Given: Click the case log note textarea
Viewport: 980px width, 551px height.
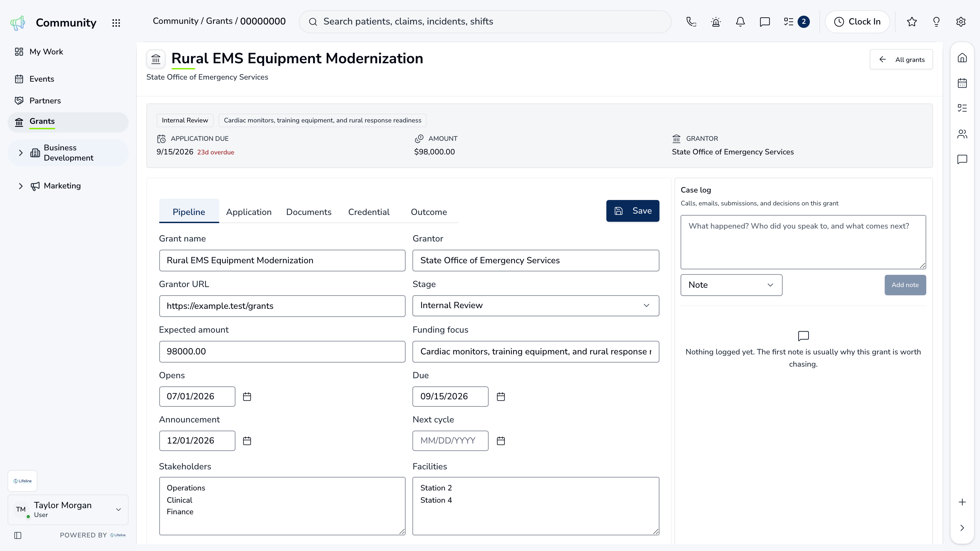Looking at the screenshot, I should click(x=803, y=242).
